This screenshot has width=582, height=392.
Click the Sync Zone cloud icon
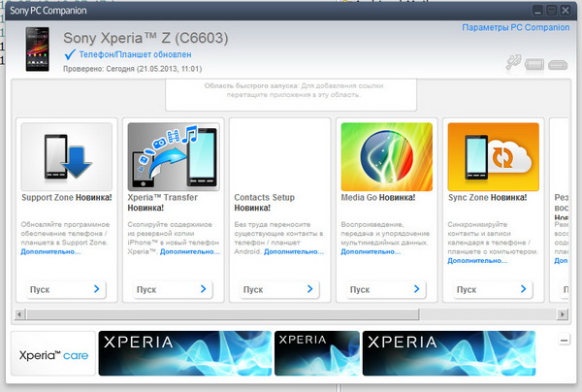pos(492,155)
